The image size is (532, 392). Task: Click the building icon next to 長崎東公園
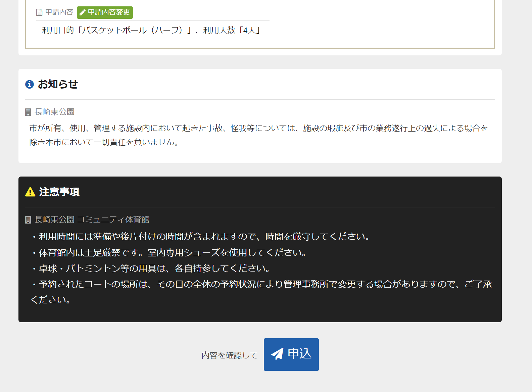pos(28,112)
